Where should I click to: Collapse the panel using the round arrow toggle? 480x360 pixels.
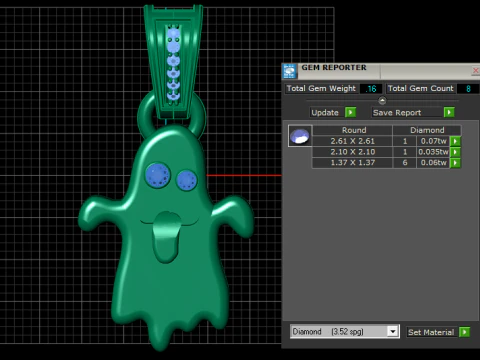[382, 100]
